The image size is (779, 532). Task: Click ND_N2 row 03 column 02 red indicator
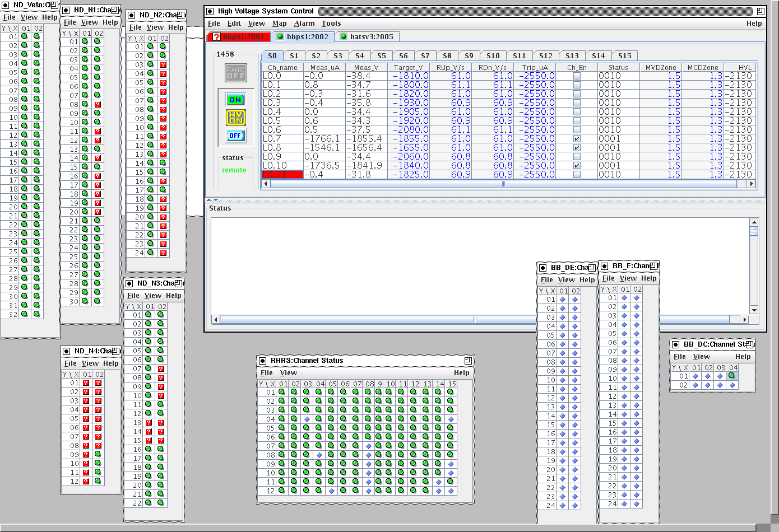tap(163, 64)
